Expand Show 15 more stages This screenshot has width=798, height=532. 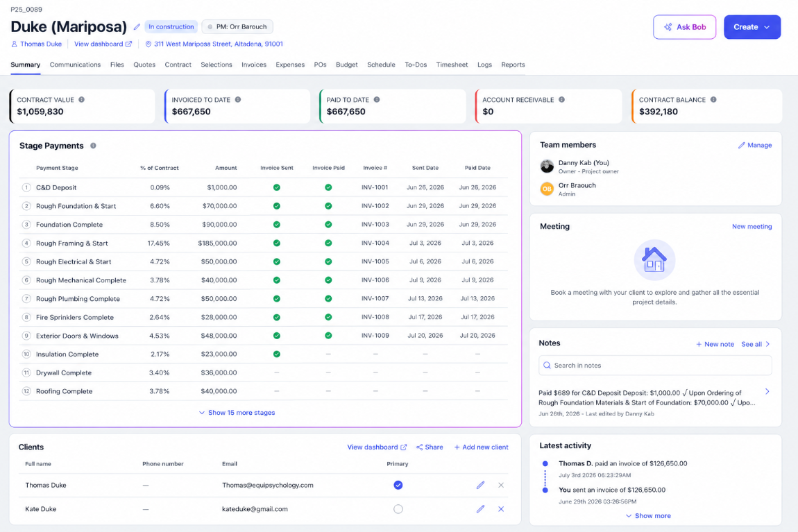[237, 413]
